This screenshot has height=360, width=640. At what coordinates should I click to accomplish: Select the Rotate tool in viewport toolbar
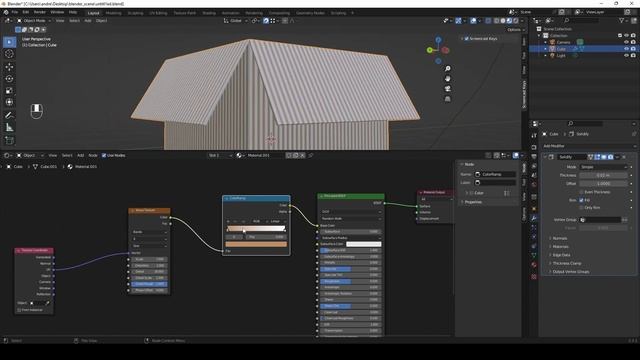(x=9, y=78)
